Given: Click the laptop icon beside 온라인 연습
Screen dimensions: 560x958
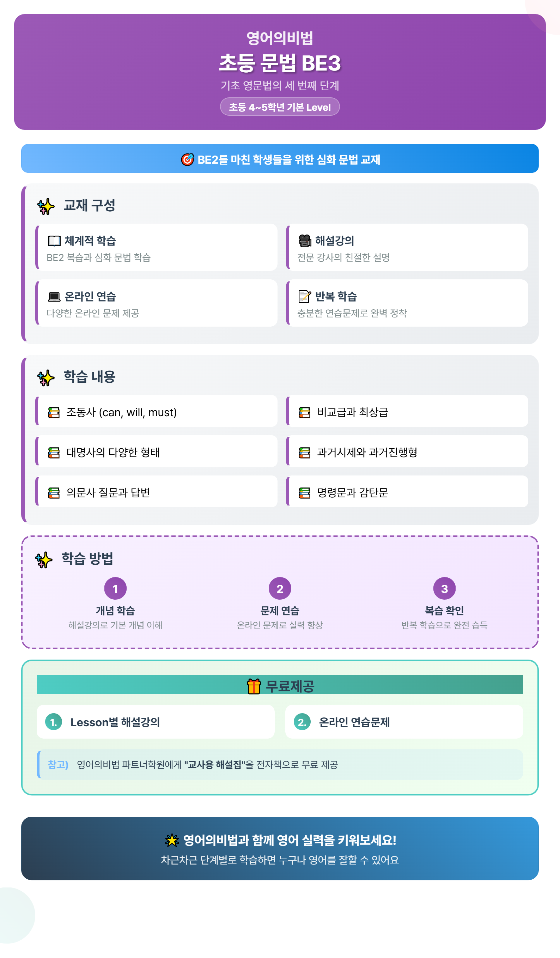Looking at the screenshot, I should click(x=54, y=297).
